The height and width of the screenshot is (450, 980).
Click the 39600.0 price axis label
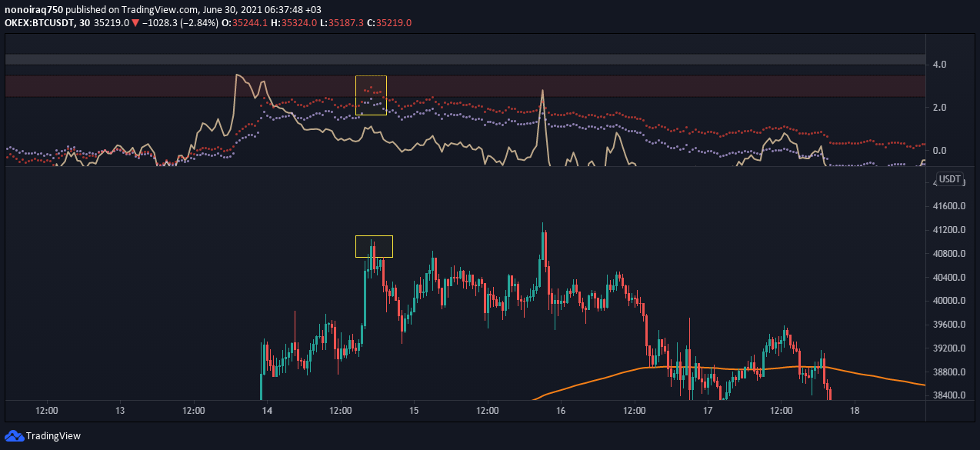[949, 325]
